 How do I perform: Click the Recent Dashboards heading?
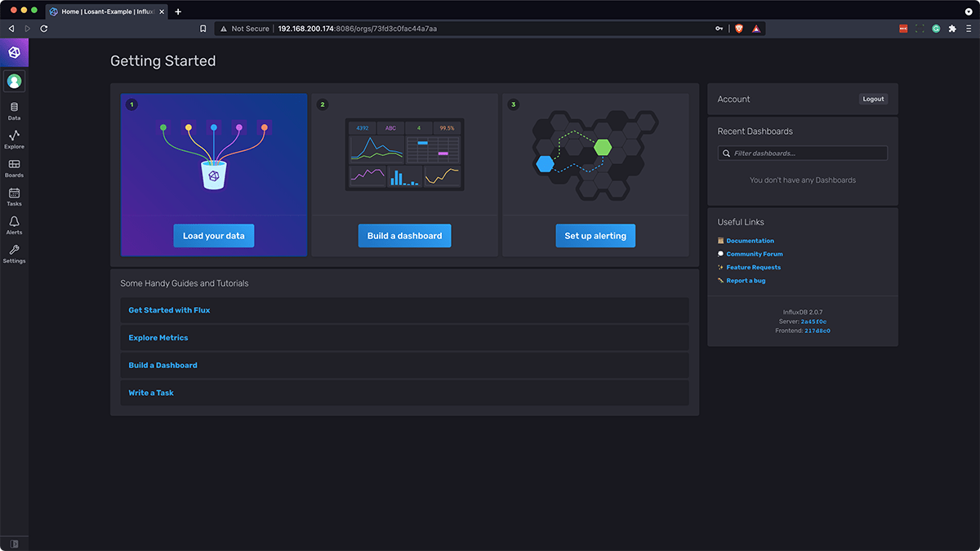755,131
